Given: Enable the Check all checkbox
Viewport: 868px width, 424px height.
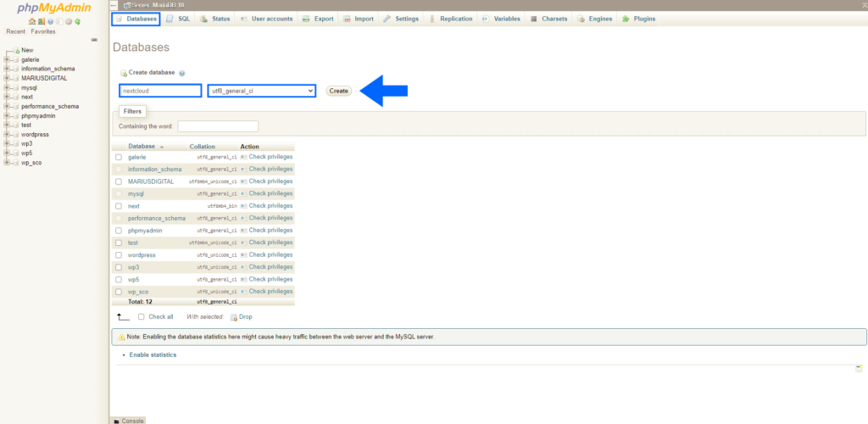Looking at the screenshot, I should (x=142, y=316).
